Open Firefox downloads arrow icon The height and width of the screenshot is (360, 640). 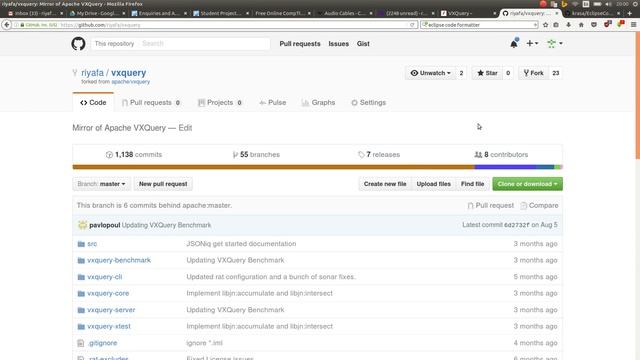coord(569,25)
